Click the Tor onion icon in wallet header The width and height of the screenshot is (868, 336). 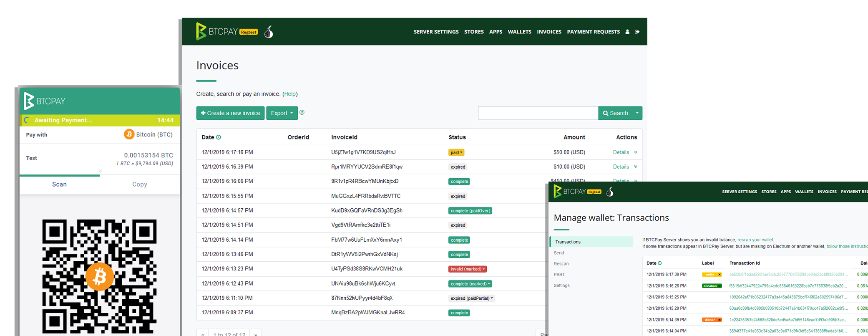[x=610, y=192]
